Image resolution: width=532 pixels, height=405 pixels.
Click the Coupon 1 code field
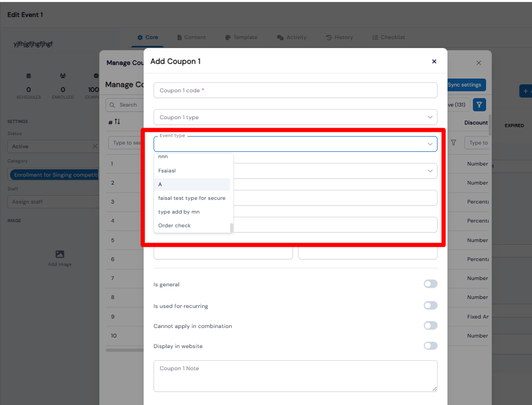click(x=295, y=91)
